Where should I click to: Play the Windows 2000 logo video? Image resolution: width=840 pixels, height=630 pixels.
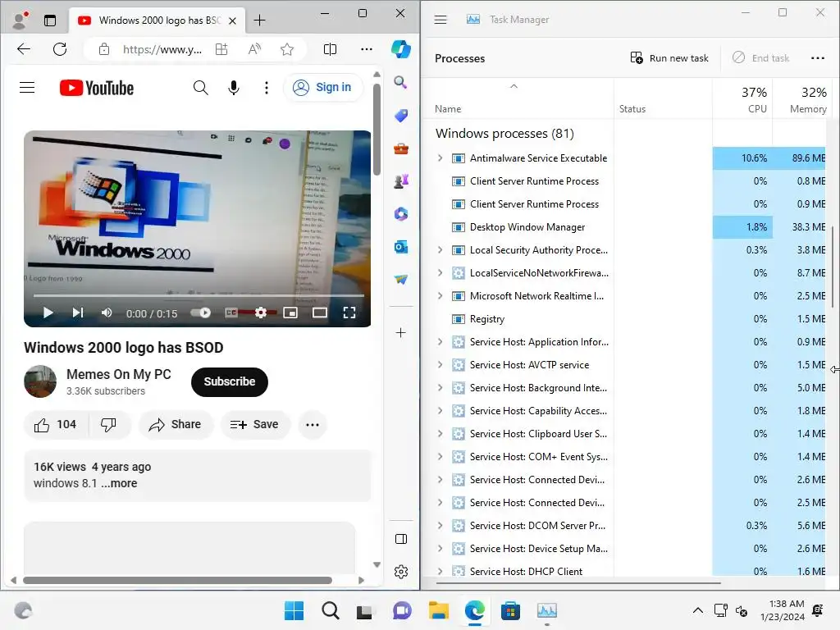pyautogui.click(x=48, y=313)
